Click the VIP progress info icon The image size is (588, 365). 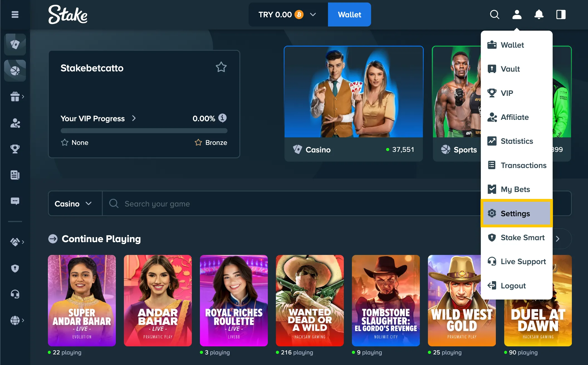pyautogui.click(x=222, y=118)
